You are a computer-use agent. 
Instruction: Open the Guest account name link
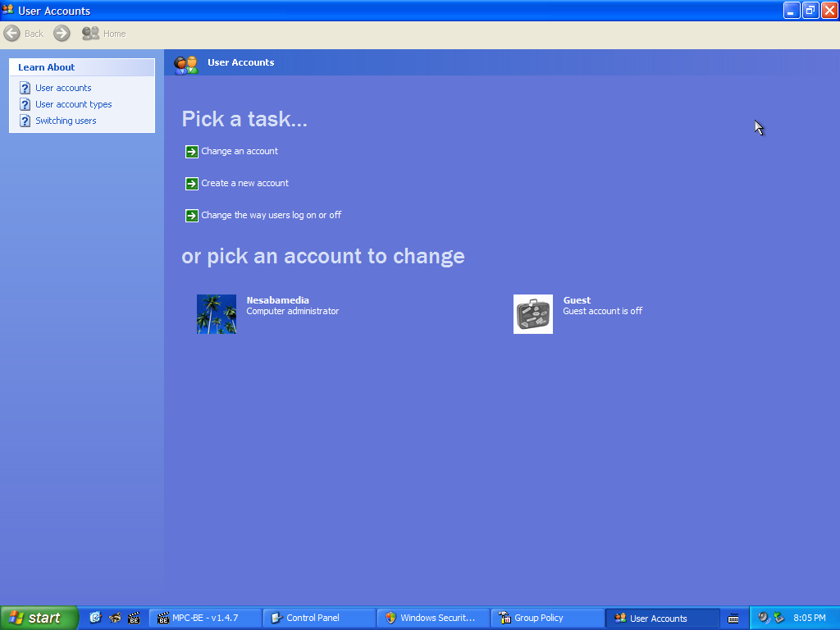tap(577, 300)
